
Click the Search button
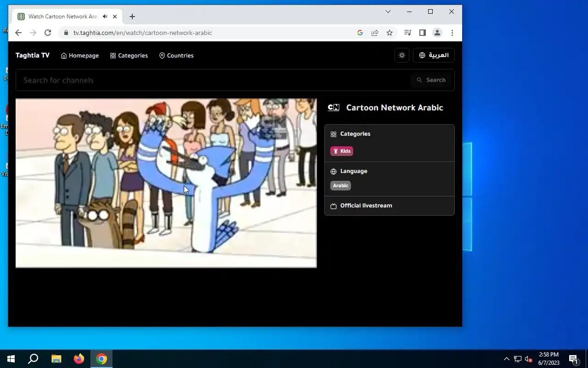coord(431,80)
